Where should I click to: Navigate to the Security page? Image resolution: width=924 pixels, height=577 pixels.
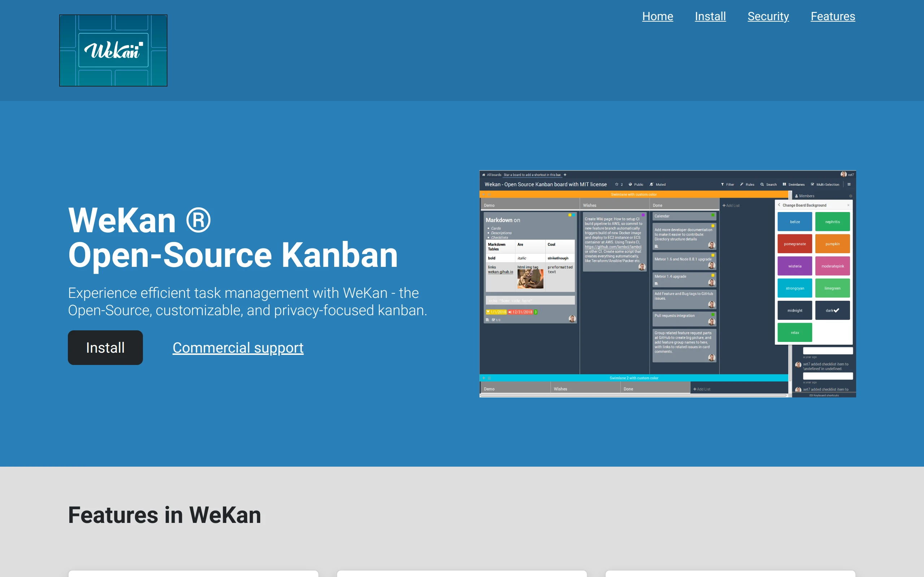pos(768,16)
